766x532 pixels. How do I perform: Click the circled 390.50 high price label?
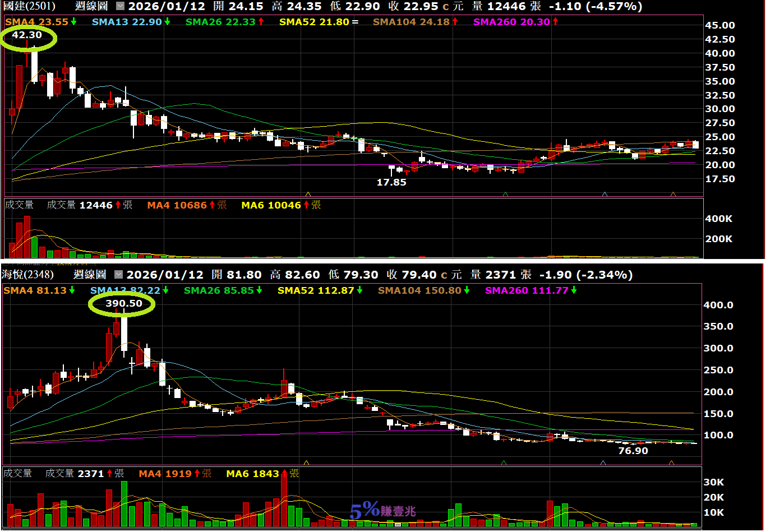click(x=124, y=303)
